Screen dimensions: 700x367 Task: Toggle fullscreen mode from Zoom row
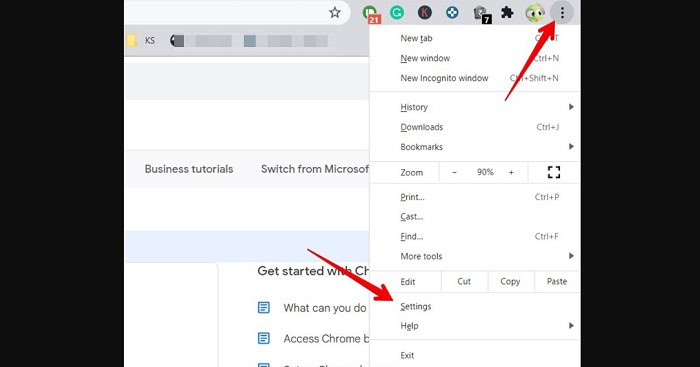click(x=554, y=172)
